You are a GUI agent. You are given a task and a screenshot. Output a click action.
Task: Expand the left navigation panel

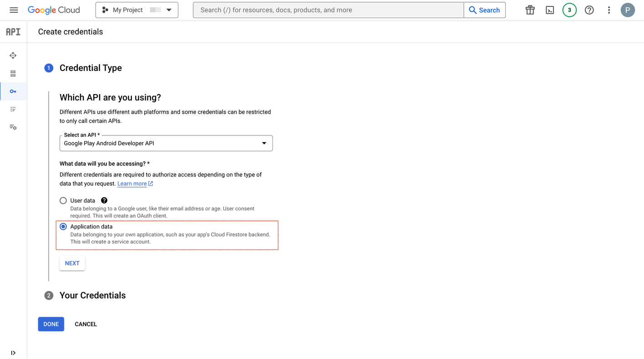pyautogui.click(x=13, y=353)
